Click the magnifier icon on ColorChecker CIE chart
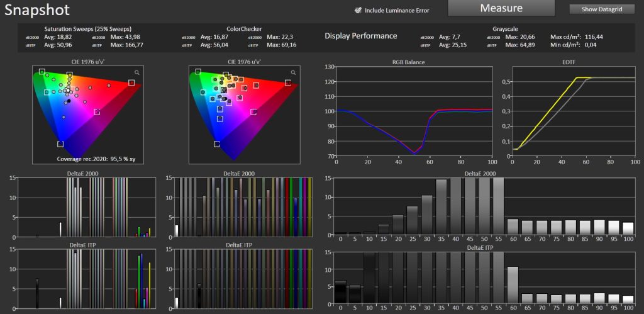 point(293,72)
